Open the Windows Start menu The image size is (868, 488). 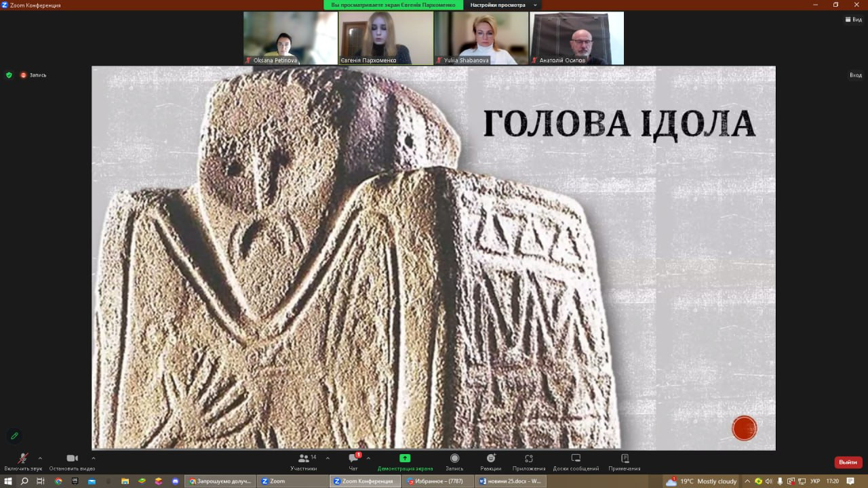click(8, 481)
